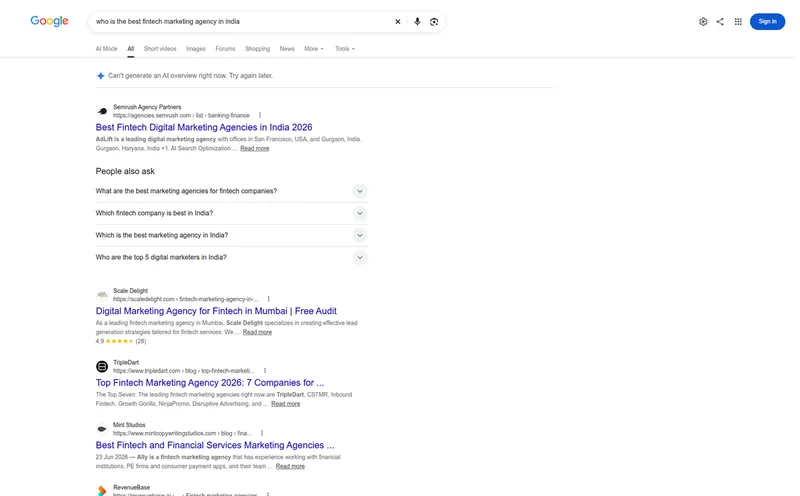Viewport: 800px width, 496px height.
Task: Open the Tools dropdown
Action: 344,49
